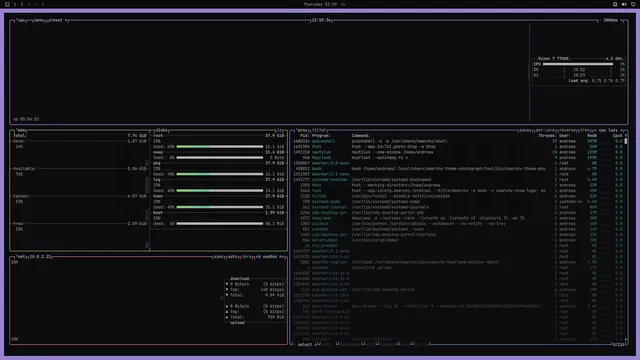Toggle auto scaling in net panel
Screen dimensions: 640x360
pos(233,257)
